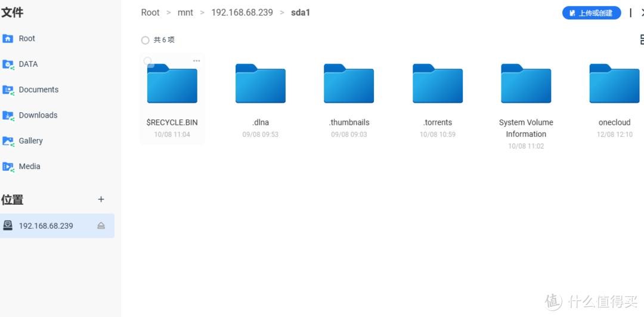Image resolution: width=644 pixels, height=317 pixels.
Task: Open the $RECYCLE.BIN three-dot options menu
Action: (196, 61)
